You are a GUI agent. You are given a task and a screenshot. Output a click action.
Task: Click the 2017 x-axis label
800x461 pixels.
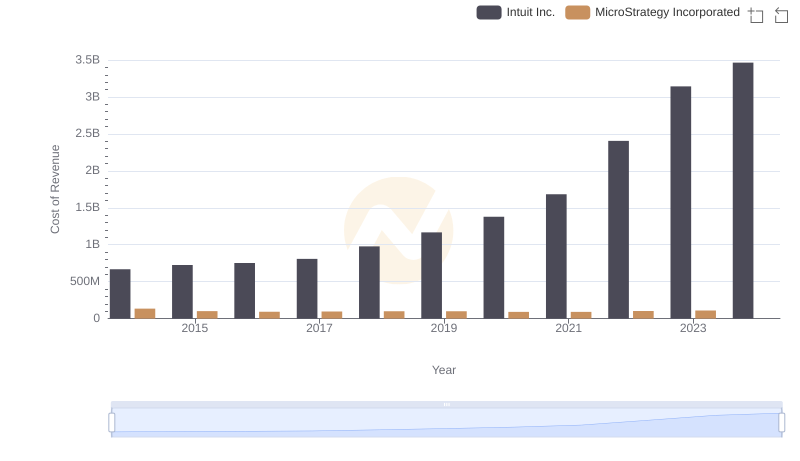tap(319, 328)
